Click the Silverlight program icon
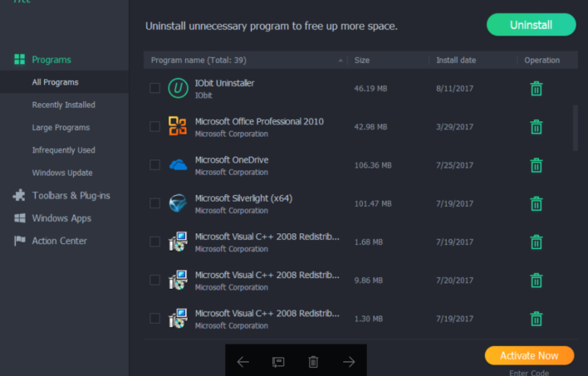This screenshot has width=588, height=376. [178, 203]
